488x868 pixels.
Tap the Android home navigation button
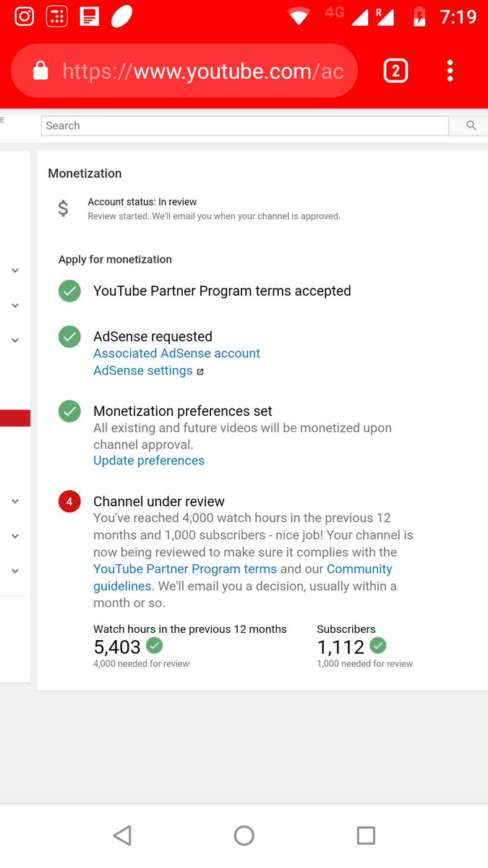pos(244,836)
